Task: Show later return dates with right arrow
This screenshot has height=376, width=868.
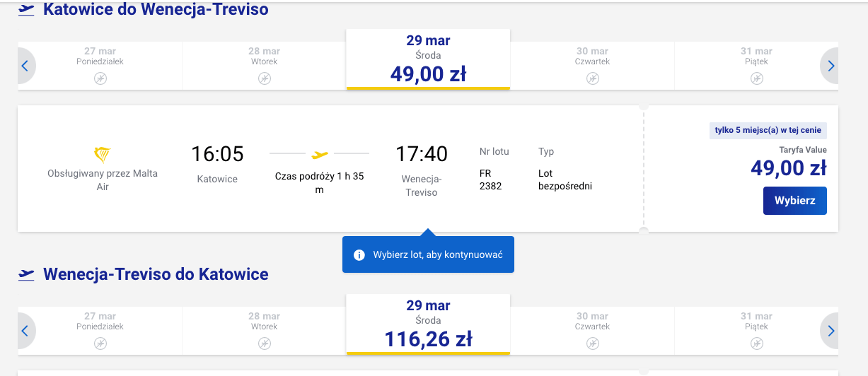Action: pos(831,331)
